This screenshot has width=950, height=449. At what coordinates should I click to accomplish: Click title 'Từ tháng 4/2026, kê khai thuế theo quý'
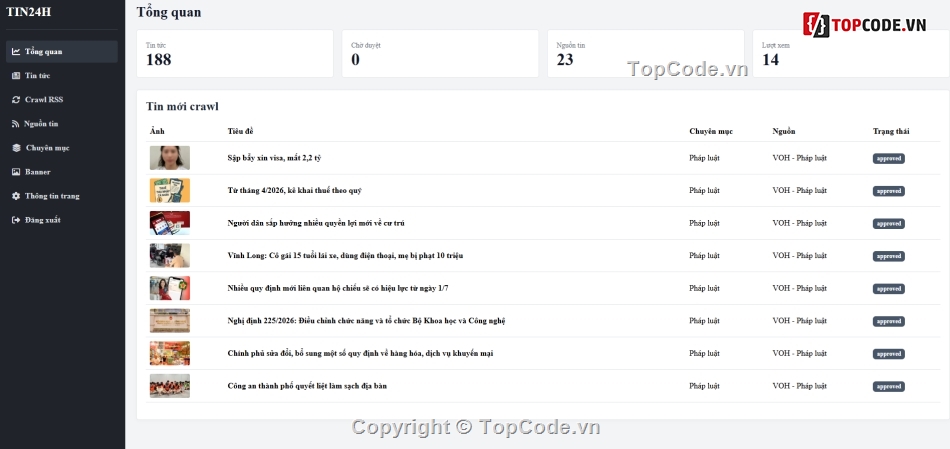coord(294,191)
